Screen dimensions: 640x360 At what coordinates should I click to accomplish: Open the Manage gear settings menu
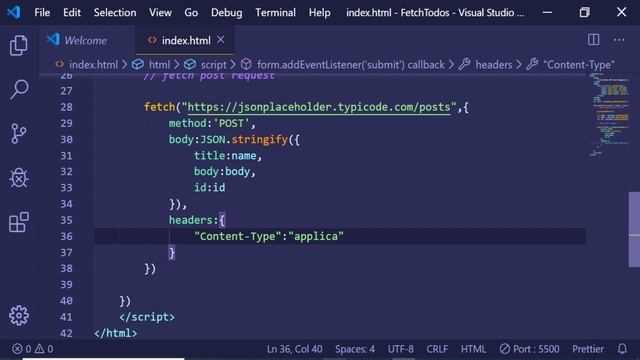tap(19, 315)
